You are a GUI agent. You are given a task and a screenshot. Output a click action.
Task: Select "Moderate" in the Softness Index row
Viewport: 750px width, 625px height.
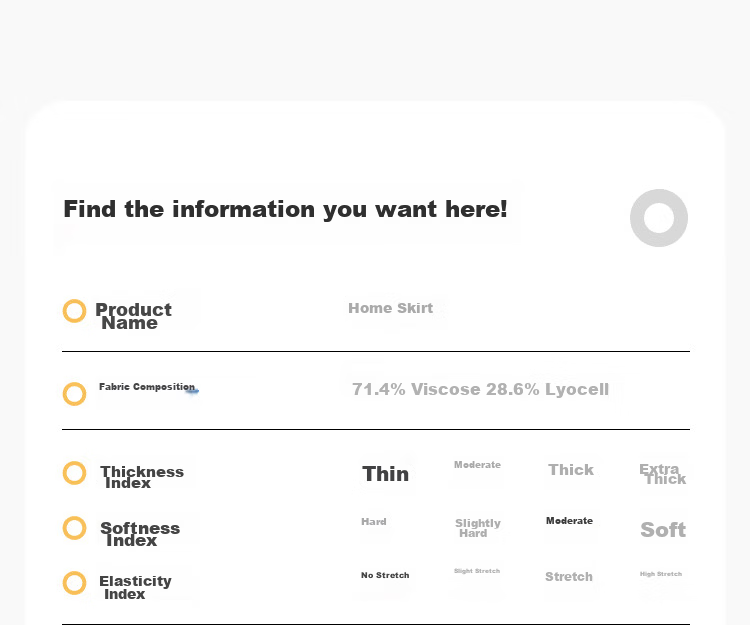tap(569, 521)
